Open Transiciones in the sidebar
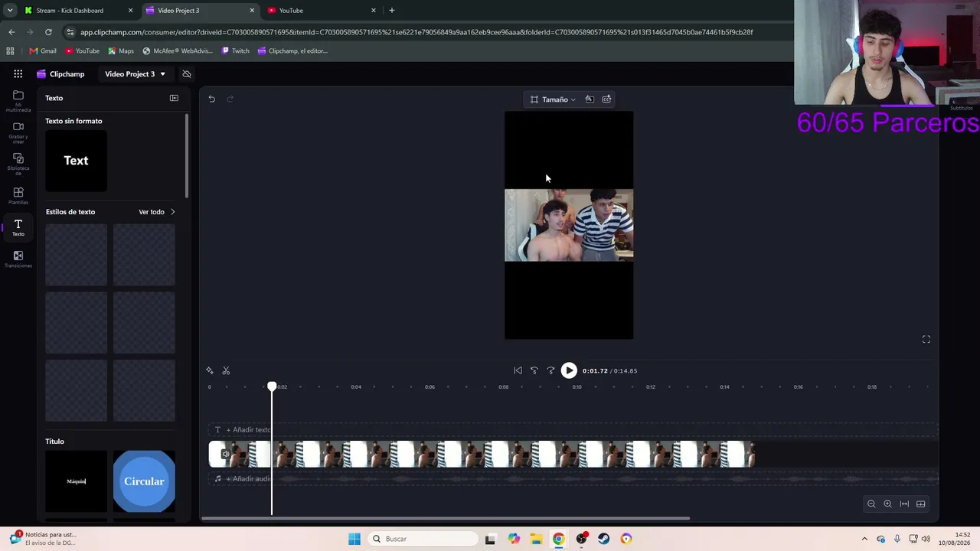This screenshot has height=551, width=980. click(18, 259)
